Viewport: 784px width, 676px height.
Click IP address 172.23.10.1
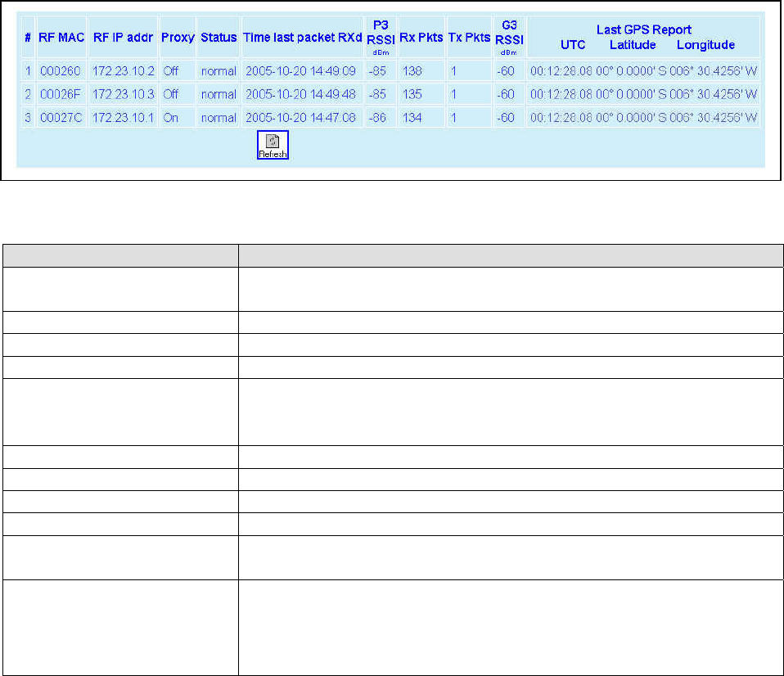click(123, 118)
